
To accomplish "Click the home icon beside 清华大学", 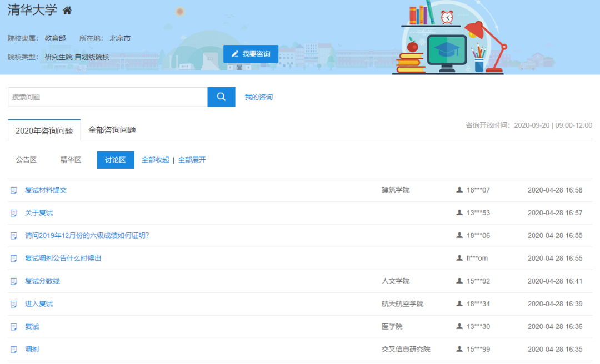I will point(67,11).
